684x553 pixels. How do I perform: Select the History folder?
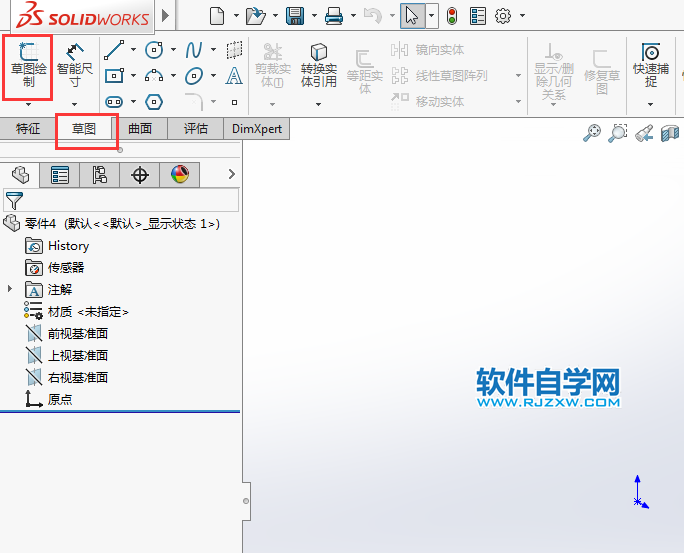click(x=57, y=246)
